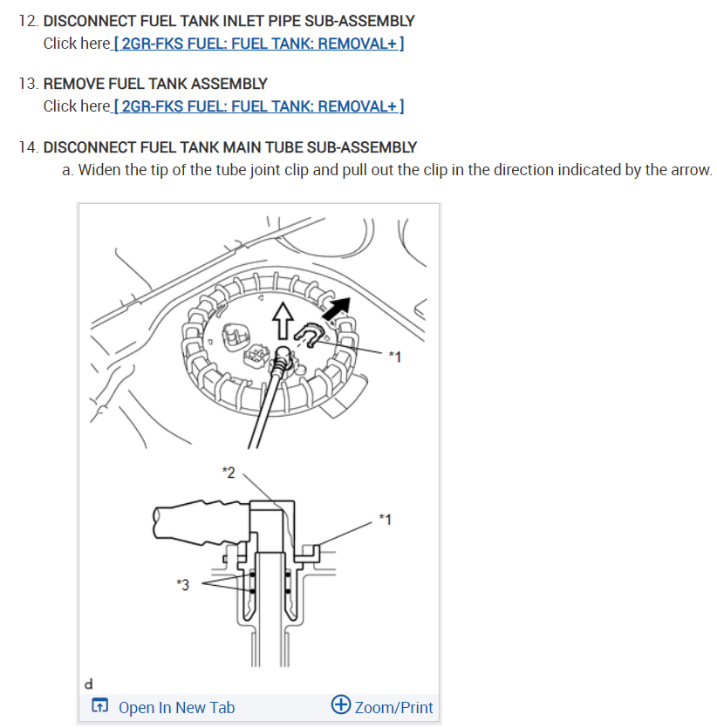Open step 12 FUEL TANK: REMOVAL+ link

tap(258, 44)
